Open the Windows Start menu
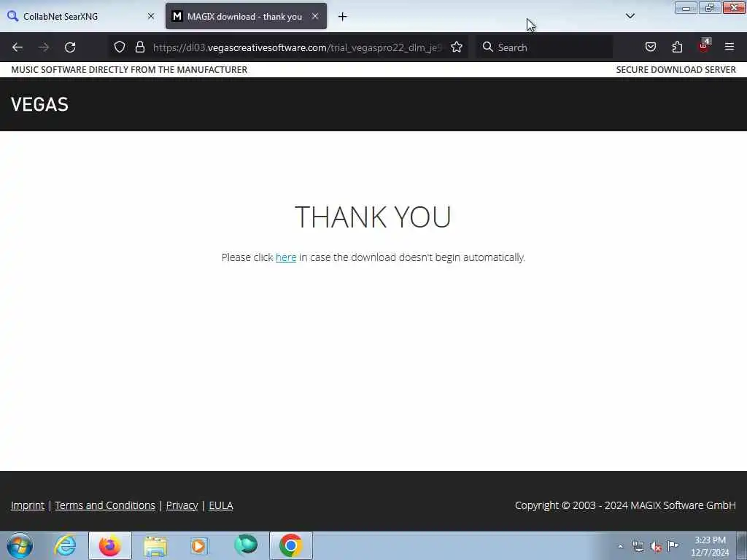Image resolution: width=747 pixels, height=560 pixels. coord(20,545)
